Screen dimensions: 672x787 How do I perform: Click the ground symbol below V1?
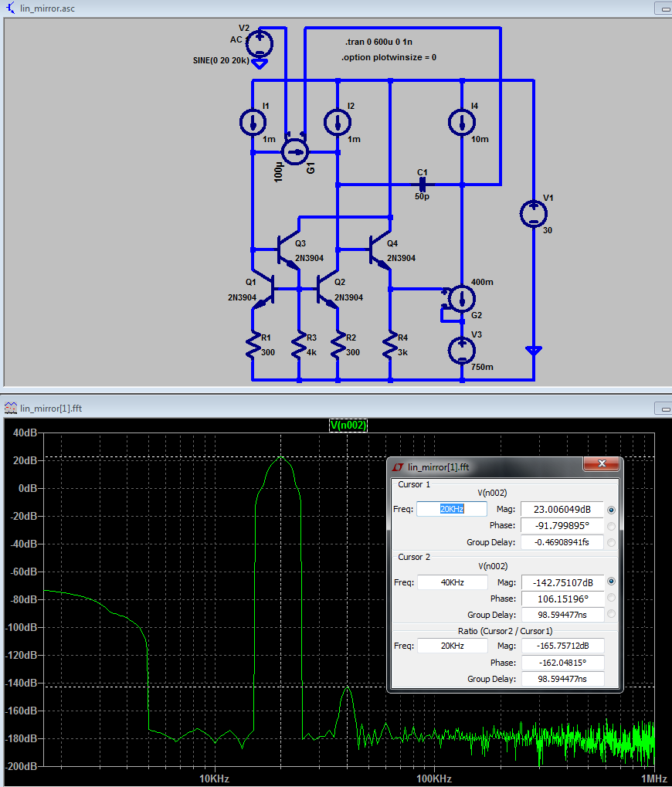click(x=534, y=351)
